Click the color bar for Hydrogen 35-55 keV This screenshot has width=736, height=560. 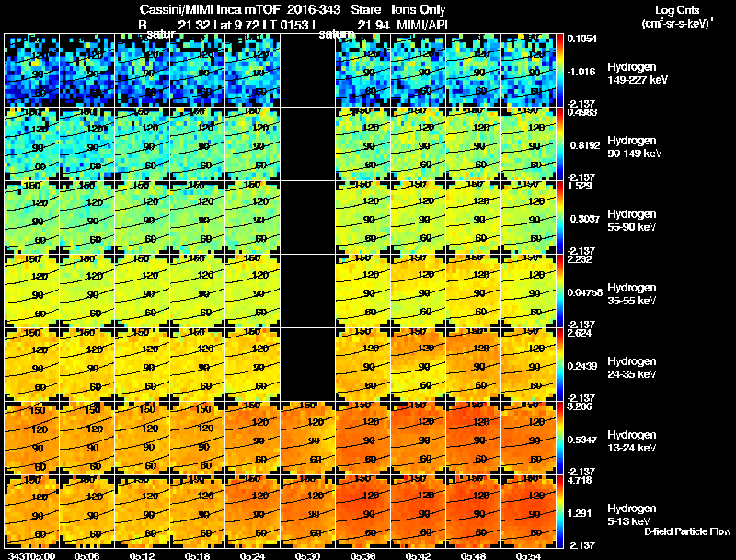(x=559, y=291)
